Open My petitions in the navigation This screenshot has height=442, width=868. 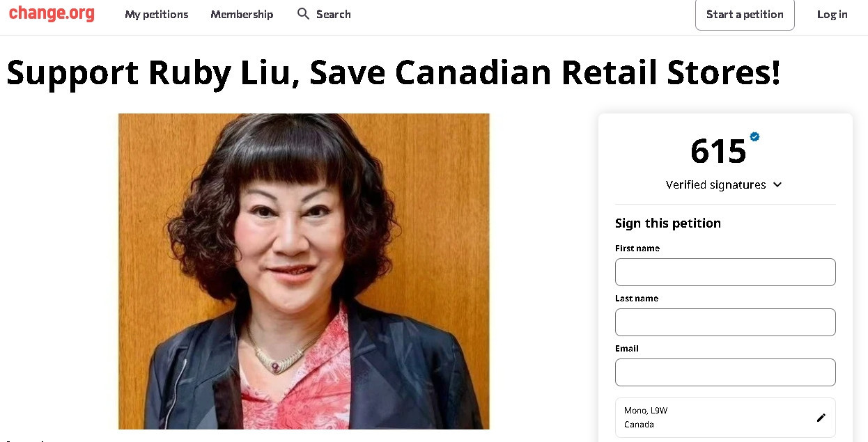coord(157,14)
